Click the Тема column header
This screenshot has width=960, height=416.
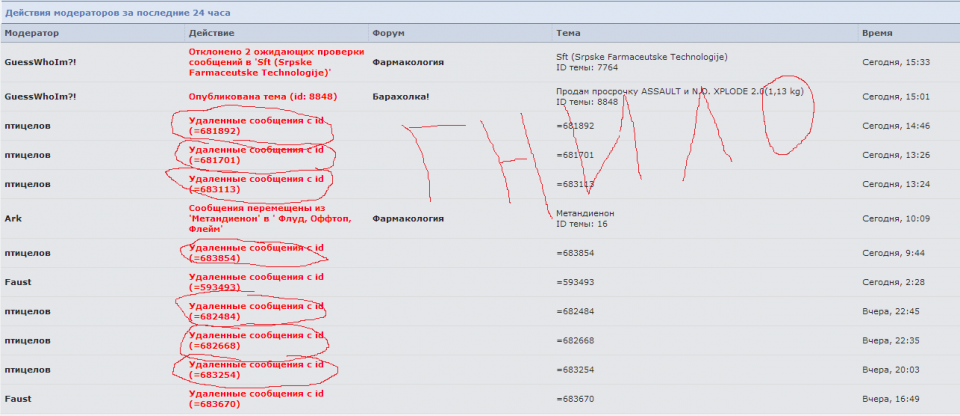(x=568, y=33)
